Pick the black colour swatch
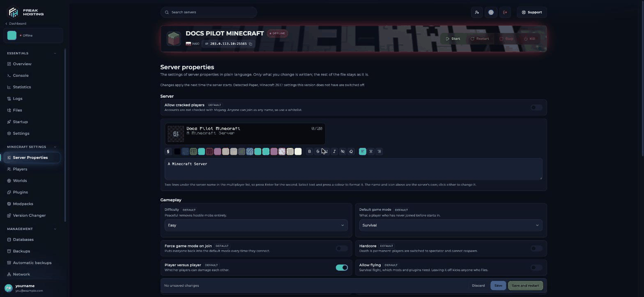Screen dimensions: 644x297 [177, 152]
